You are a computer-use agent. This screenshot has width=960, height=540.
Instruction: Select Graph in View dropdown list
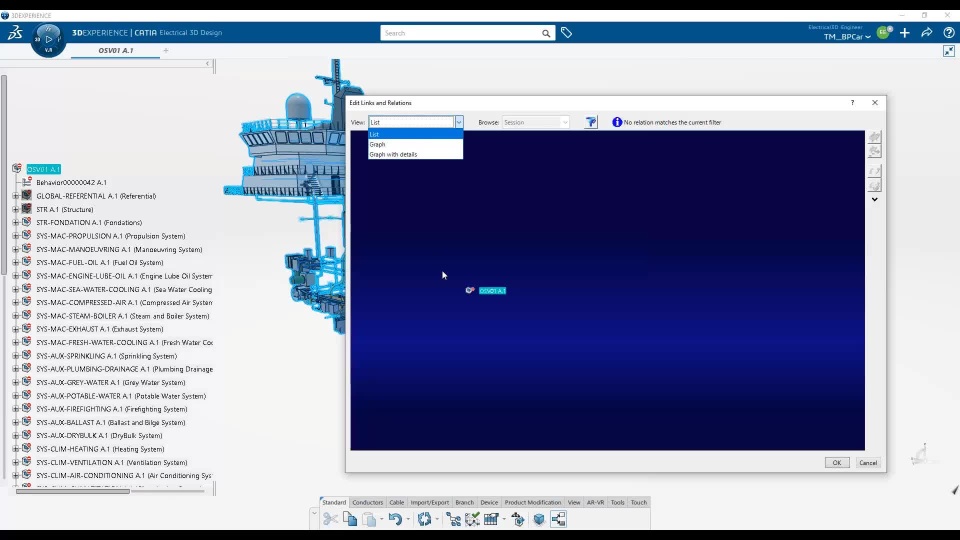click(415, 144)
